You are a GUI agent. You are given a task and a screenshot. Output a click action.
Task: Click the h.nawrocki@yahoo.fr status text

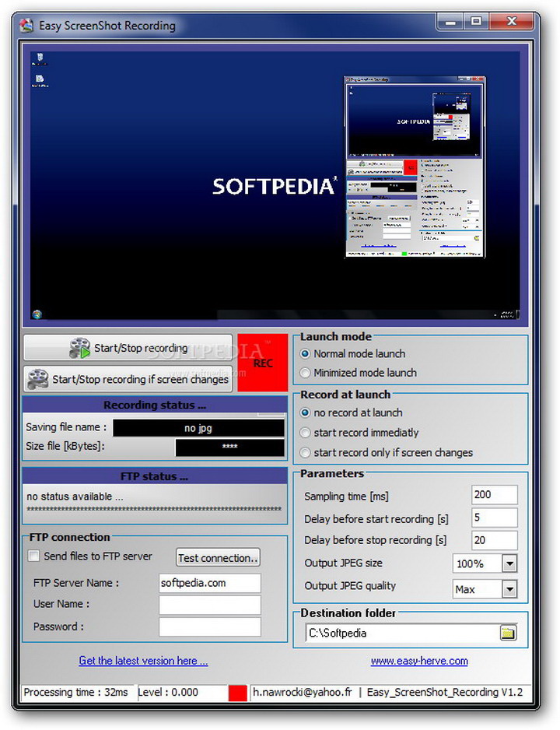(303, 693)
